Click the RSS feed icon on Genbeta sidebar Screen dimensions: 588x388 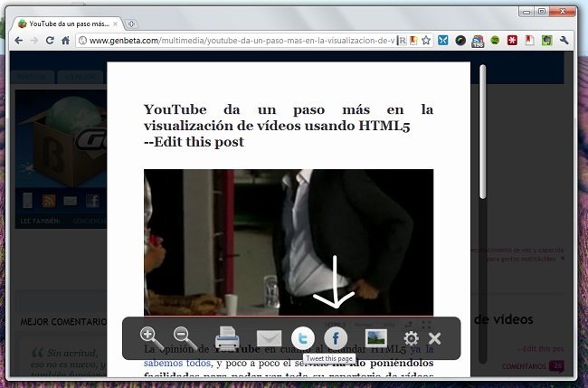(49, 201)
